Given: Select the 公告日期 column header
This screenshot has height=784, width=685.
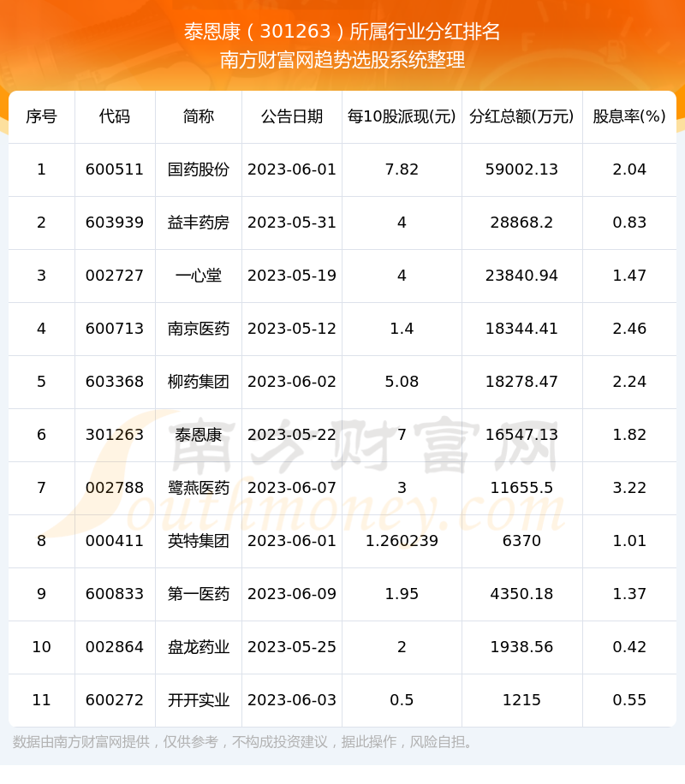Looking at the screenshot, I should point(292,116).
